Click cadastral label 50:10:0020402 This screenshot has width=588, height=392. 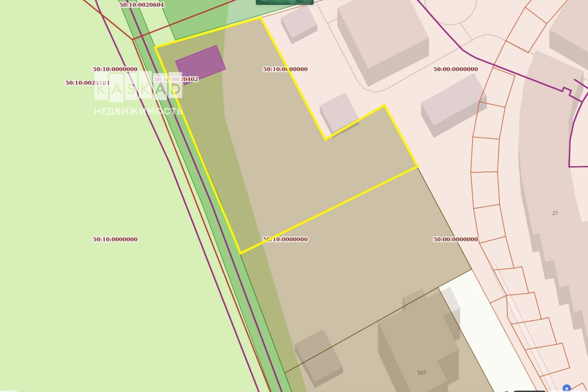176,79
